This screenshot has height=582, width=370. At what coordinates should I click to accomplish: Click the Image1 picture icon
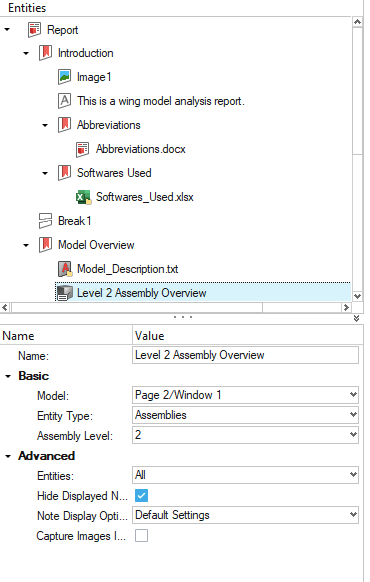pos(64,77)
